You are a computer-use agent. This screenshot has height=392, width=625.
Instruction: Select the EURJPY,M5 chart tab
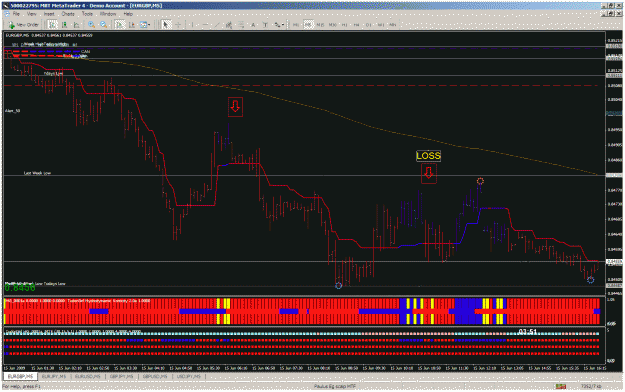54,376
